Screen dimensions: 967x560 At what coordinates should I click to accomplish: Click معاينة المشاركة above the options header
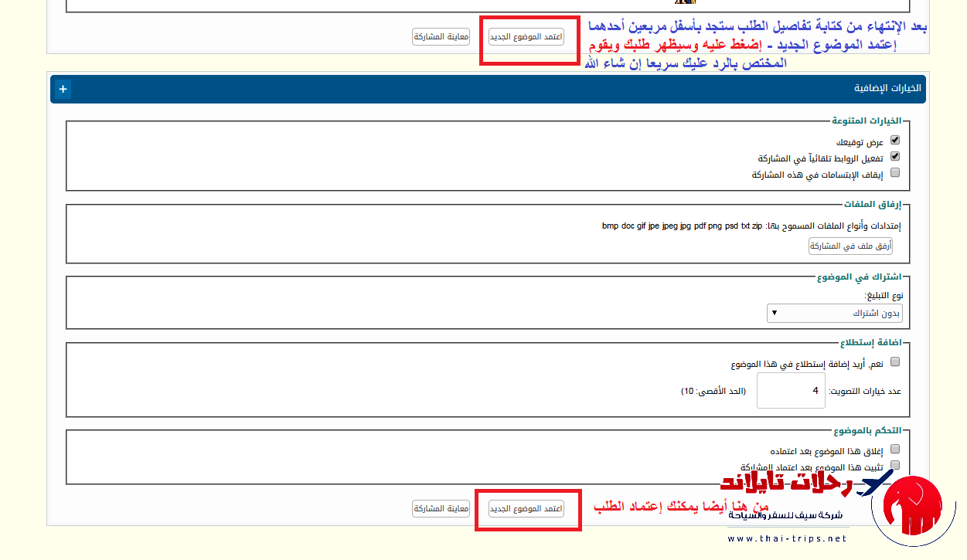point(441,36)
